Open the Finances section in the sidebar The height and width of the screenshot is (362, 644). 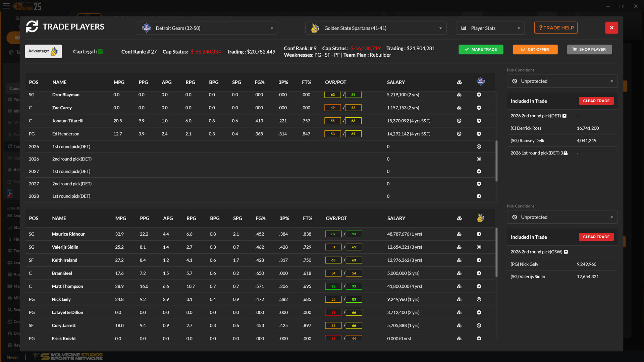click(x=15, y=239)
